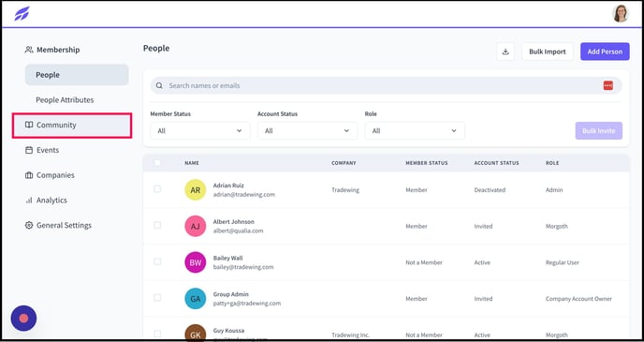Viewport: 644px width, 342px height.
Task: Click the Community book icon
Action: pyautogui.click(x=29, y=125)
